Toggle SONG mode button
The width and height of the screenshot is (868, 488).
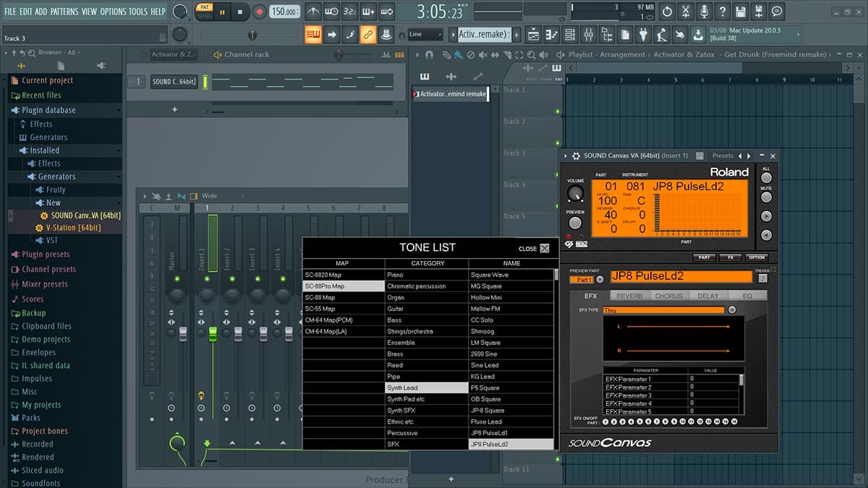[x=205, y=16]
